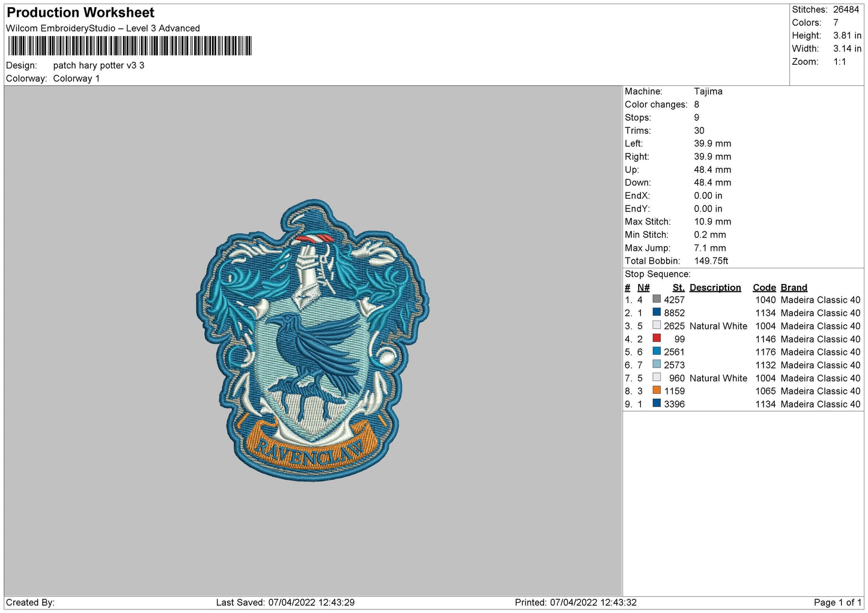Click the 'Colorway 1' value
Viewport: 868px width, 613px height.
click(x=76, y=79)
